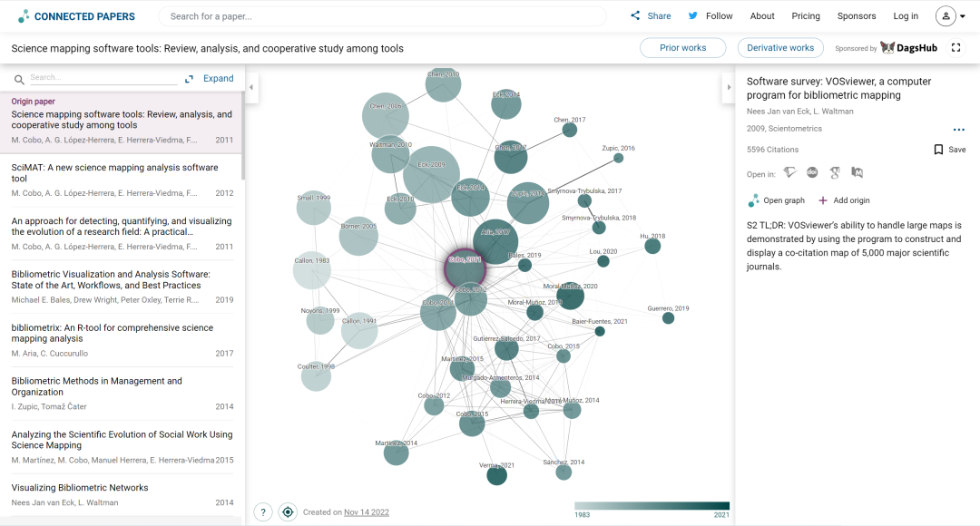
Task: Click the Chen, 2006 graph node
Action: pyautogui.click(x=386, y=115)
